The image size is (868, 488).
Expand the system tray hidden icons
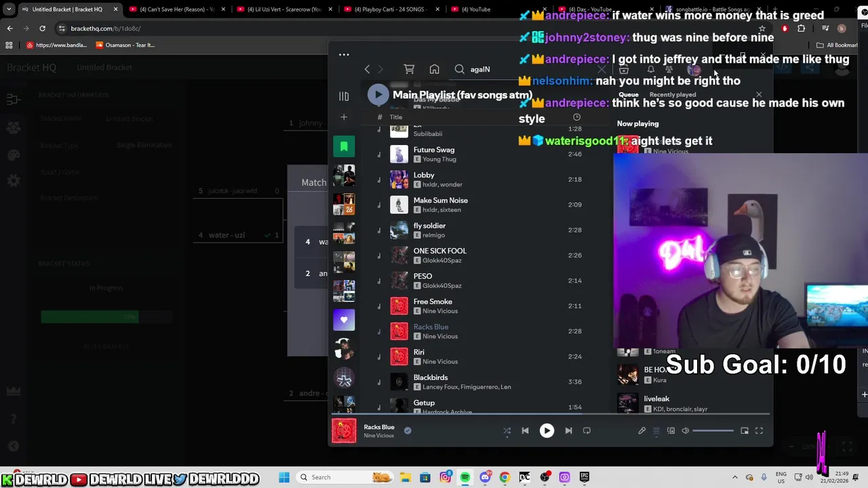[735, 477]
